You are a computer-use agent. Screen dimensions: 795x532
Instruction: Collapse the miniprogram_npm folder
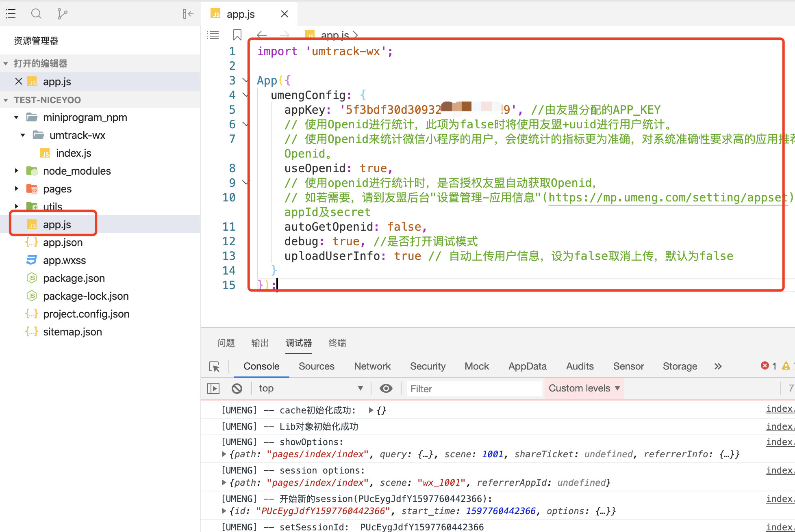pyautogui.click(x=16, y=117)
